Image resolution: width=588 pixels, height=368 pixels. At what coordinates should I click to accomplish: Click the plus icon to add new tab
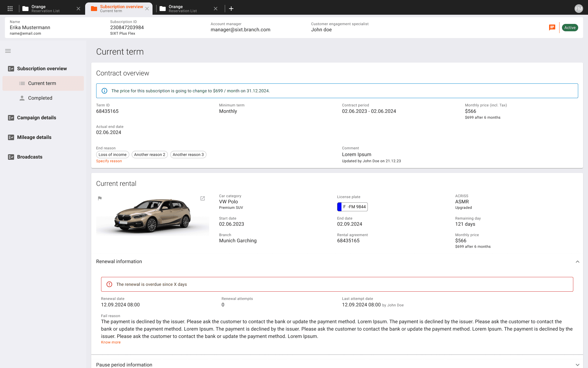231,9
